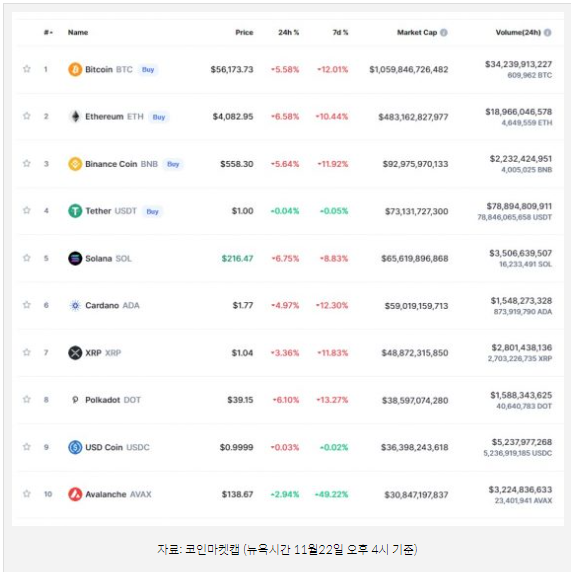Click the Buy button next to Binance Coin
Image resolution: width=571 pixels, height=572 pixels.
point(173,164)
